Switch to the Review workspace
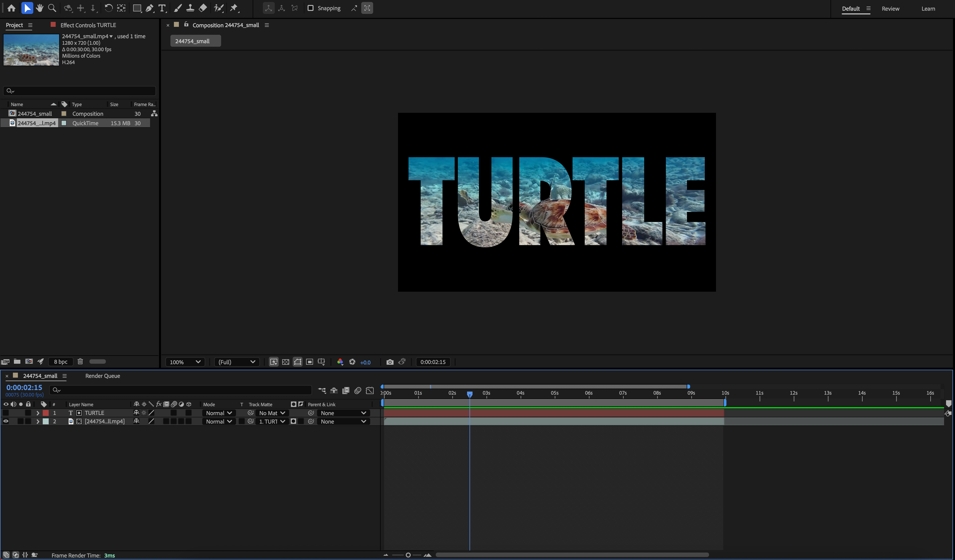The height and width of the screenshot is (560, 955). [x=890, y=8]
